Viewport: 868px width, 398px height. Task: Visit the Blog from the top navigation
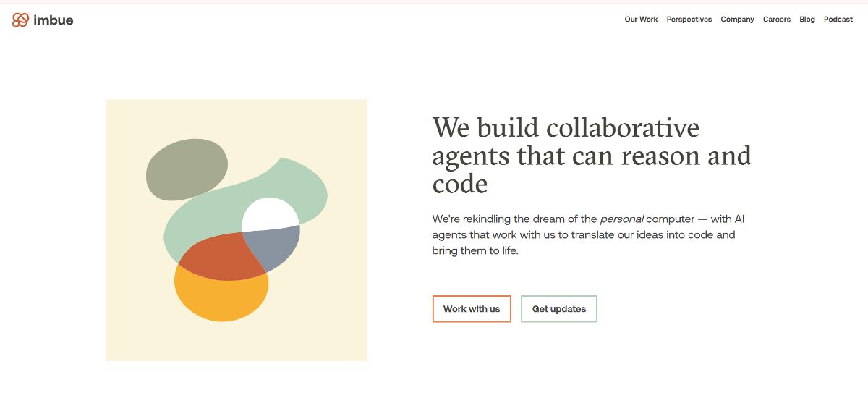pyautogui.click(x=807, y=20)
